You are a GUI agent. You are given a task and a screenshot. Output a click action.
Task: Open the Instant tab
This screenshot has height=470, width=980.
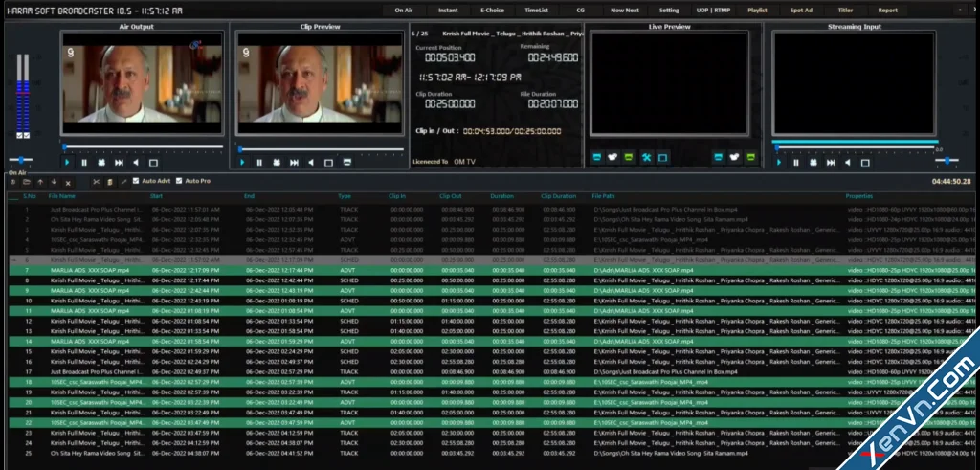(x=448, y=10)
